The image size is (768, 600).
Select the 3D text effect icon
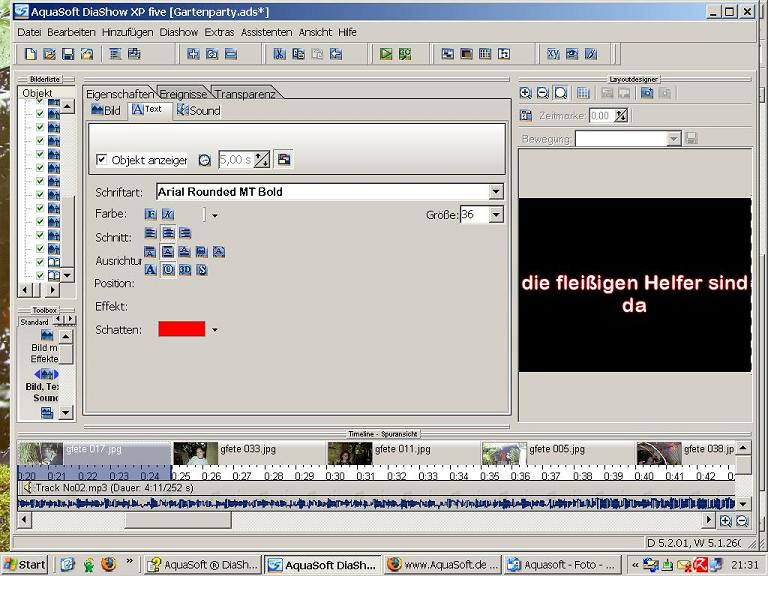click(x=185, y=270)
